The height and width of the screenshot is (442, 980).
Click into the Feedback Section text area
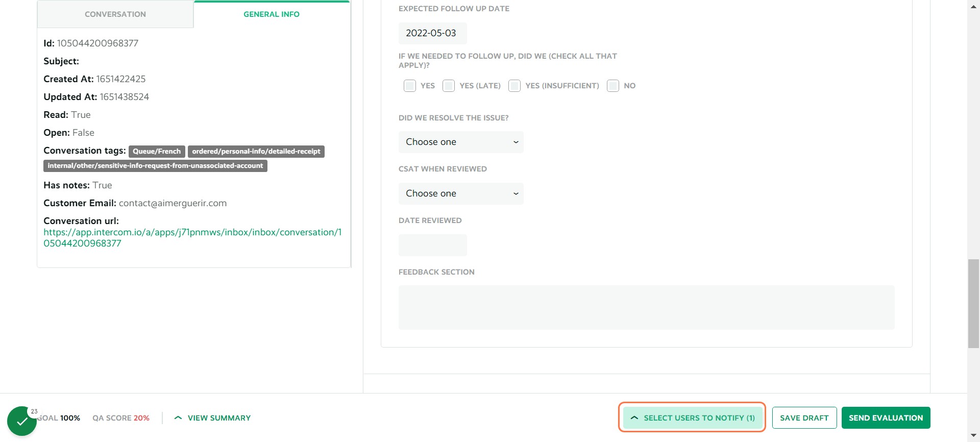pos(647,307)
